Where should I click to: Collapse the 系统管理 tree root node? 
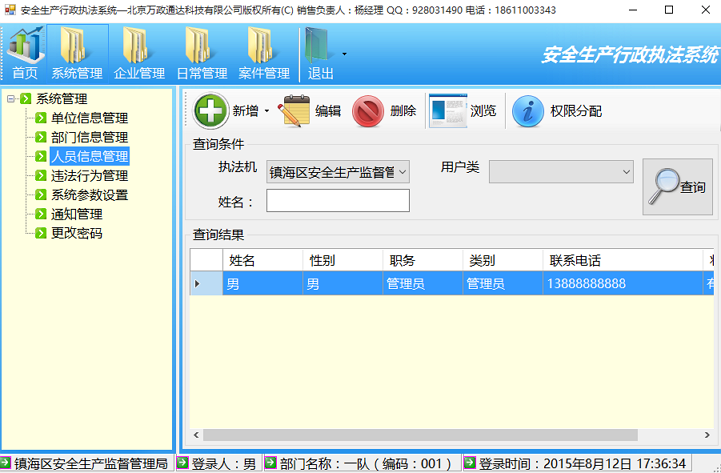[x=10, y=99]
